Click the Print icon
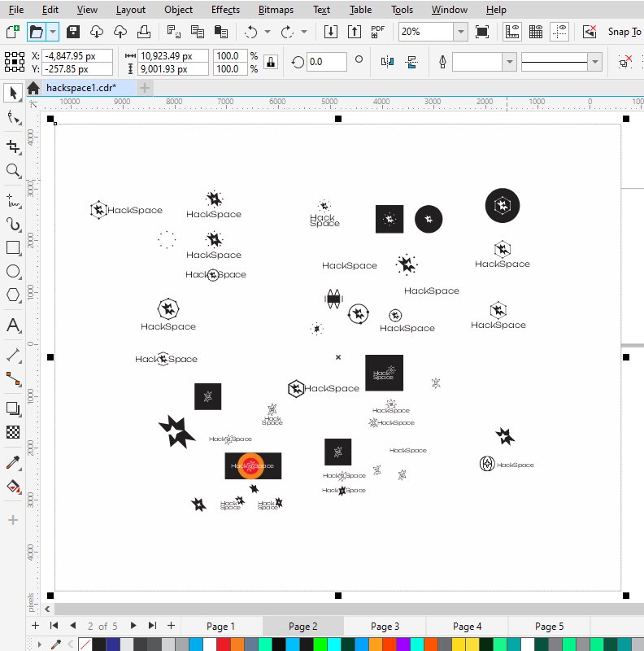This screenshot has width=644, height=651. pyautogui.click(x=144, y=32)
